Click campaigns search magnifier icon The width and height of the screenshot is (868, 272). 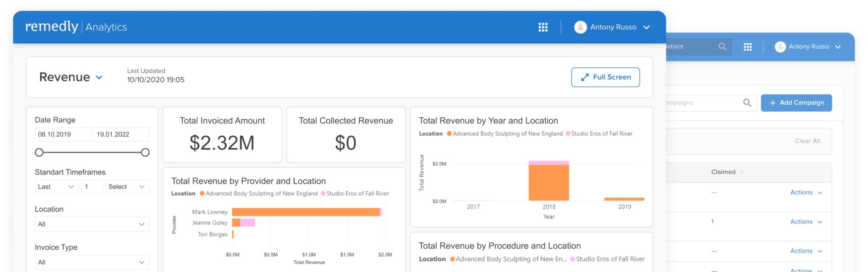click(x=747, y=103)
